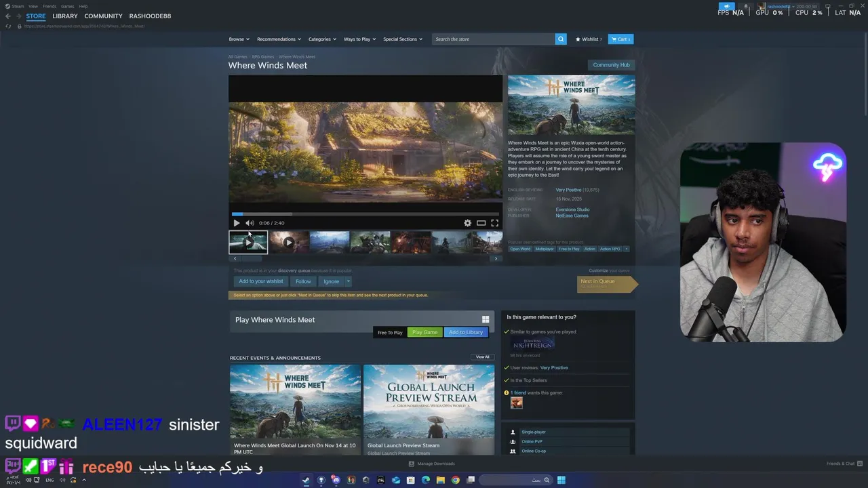Click the green Play Game button
The height and width of the screenshot is (488, 868).
click(x=425, y=332)
